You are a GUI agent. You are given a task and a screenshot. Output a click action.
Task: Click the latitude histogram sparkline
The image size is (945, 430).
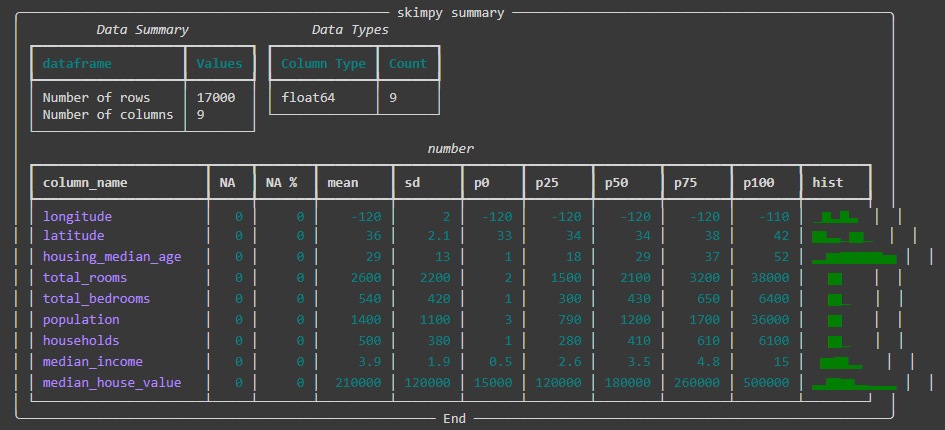(843, 236)
